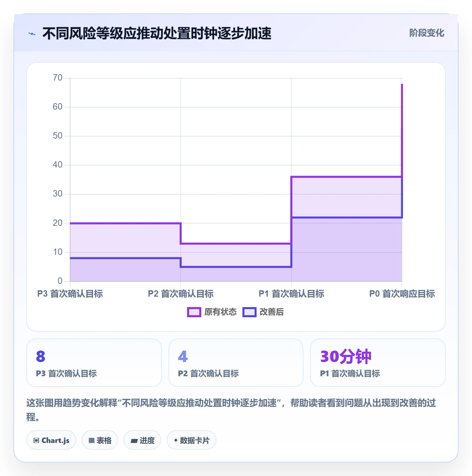Click the large value 30分钟
Image resolution: width=472 pixels, height=476 pixels.
tap(346, 356)
